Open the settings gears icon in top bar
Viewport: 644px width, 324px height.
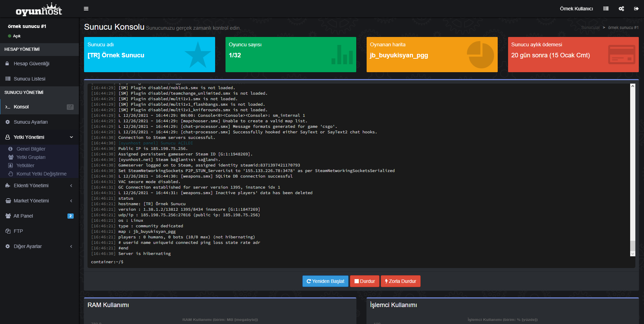click(621, 9)
